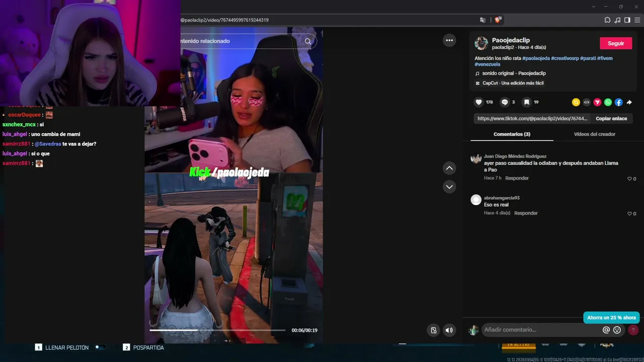The height and width of the screenshot is (362, 644).
Task: Toggle the browser sidebar panel icon
Action: coord(627,20)
